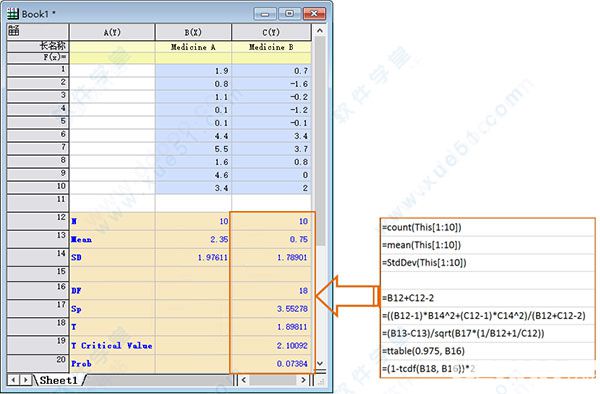Select row header 1
This screenshot has height=394, width=600.
click(x=38, y=70)
